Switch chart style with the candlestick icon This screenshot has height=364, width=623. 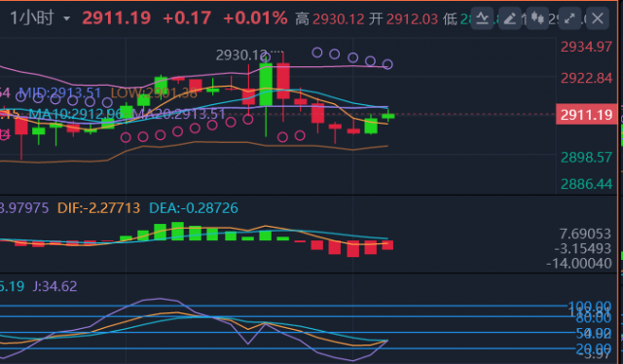pos(537,18)
